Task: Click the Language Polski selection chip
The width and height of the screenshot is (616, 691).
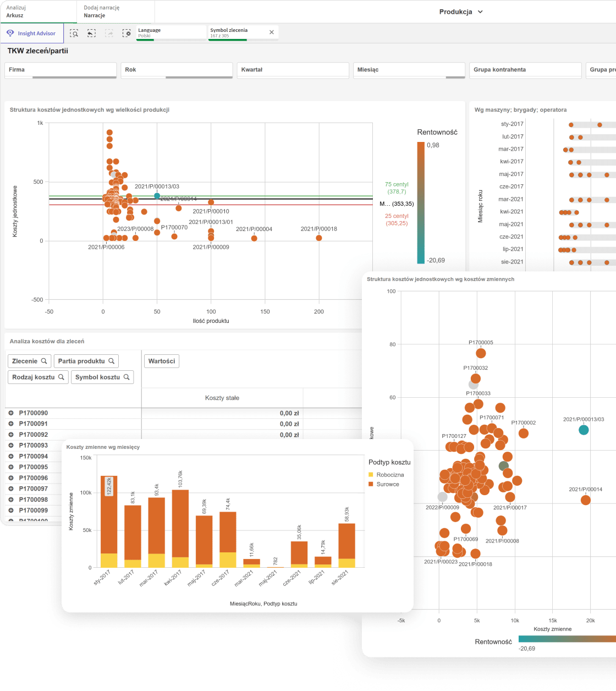Action: (170, 32)
